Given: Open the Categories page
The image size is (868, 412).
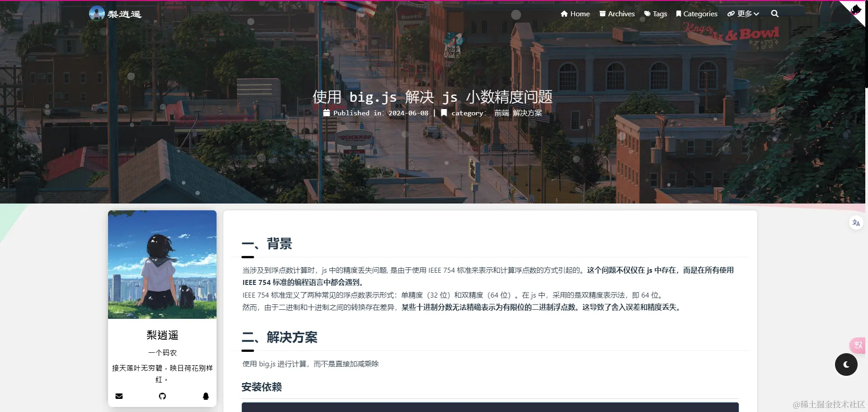Looking at the screenshot, I should [x=697, y=14].
